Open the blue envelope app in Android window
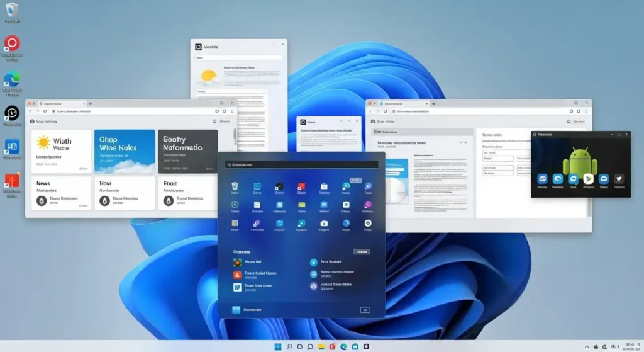The width and height of the screenshot is (644, 352). [603, 179]
